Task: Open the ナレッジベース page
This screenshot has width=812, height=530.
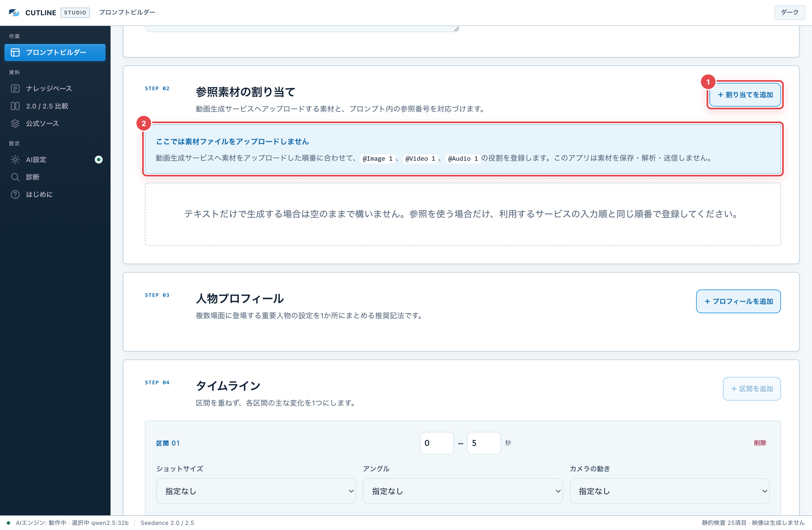Action: click(55, 88)
